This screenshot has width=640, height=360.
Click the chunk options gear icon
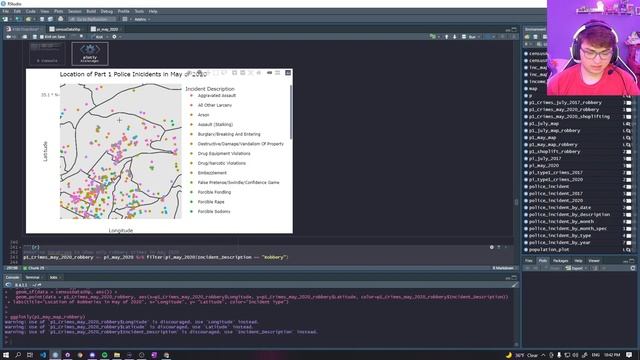click(492, 247)
